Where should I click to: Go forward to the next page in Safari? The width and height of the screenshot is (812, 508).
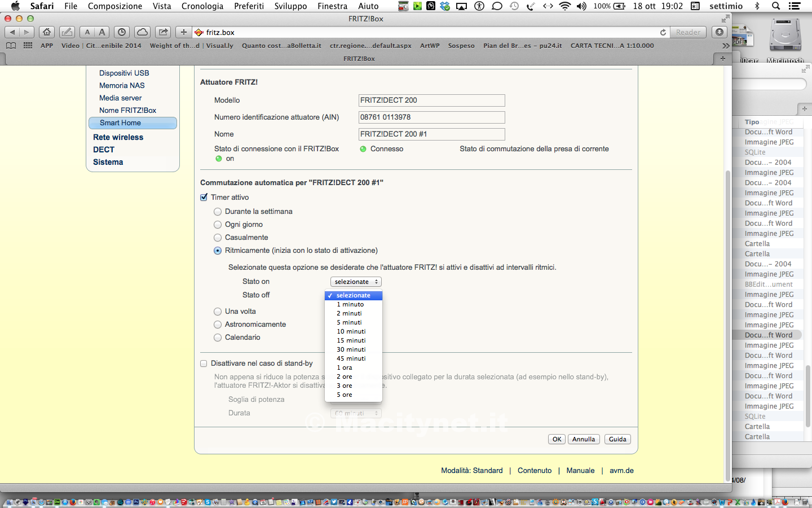pos(27,32)
